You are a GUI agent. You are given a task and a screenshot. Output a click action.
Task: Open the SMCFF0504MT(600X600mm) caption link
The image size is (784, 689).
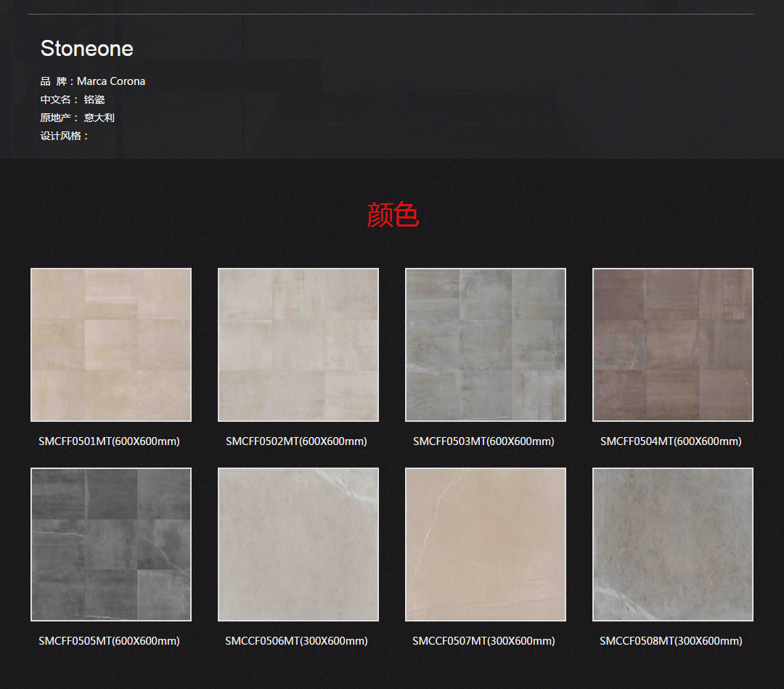(x=671, y=441)
